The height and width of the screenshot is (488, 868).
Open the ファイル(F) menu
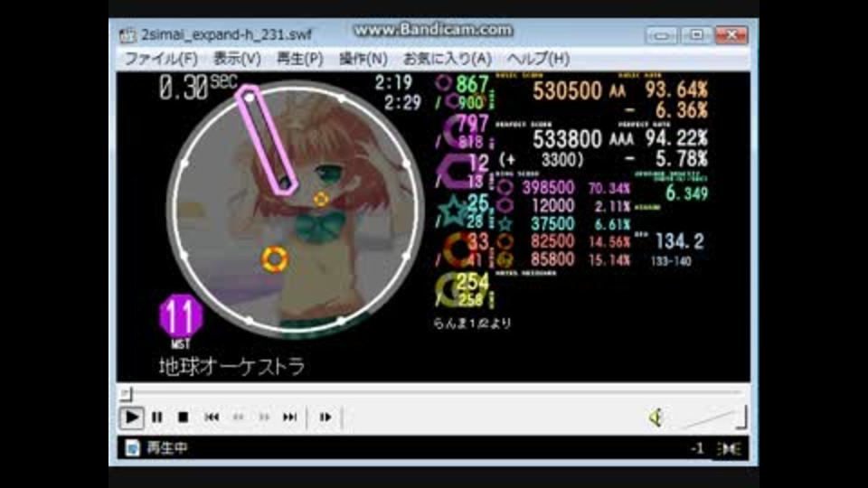pyautogui.click(x=161, y=59)
